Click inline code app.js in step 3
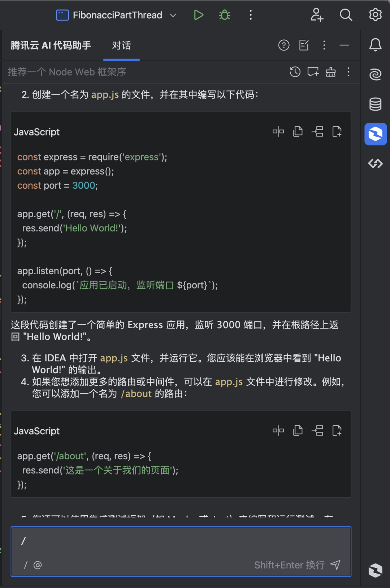The height and width of the screenshot is (588, 390). click(114, 358)
